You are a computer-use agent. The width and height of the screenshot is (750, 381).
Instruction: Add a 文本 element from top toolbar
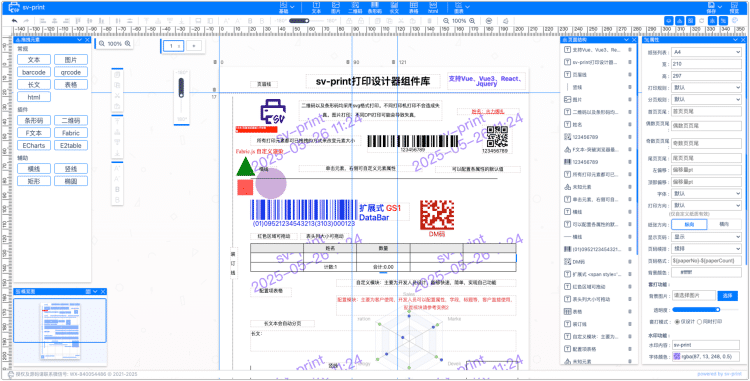coord(317,7)
